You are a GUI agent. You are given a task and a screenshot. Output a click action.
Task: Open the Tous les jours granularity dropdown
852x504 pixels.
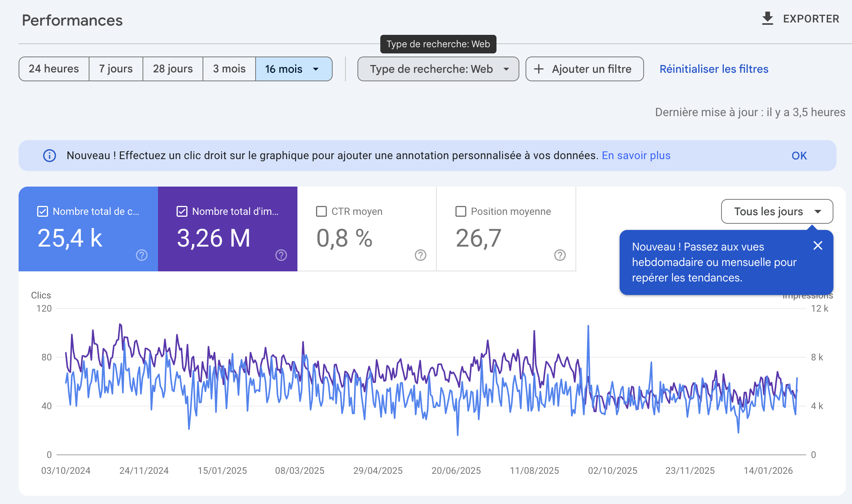[777, 211]
